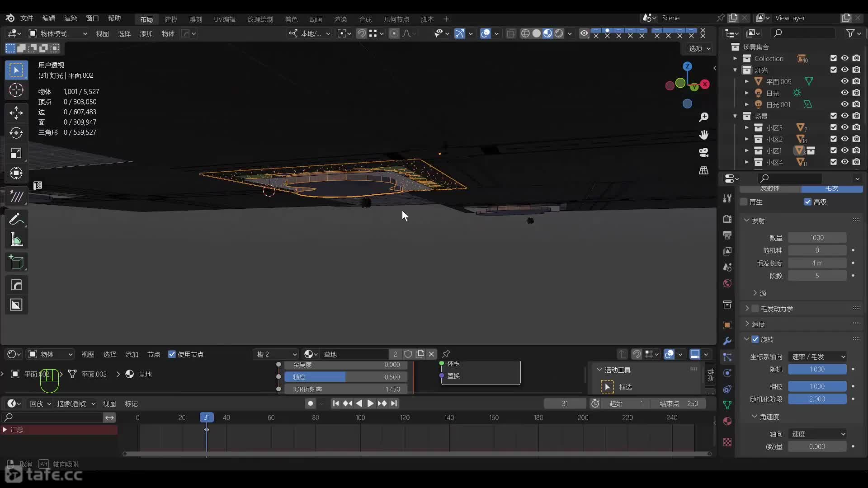Open the 轴向 速度 dropdown

pos(818,434)
